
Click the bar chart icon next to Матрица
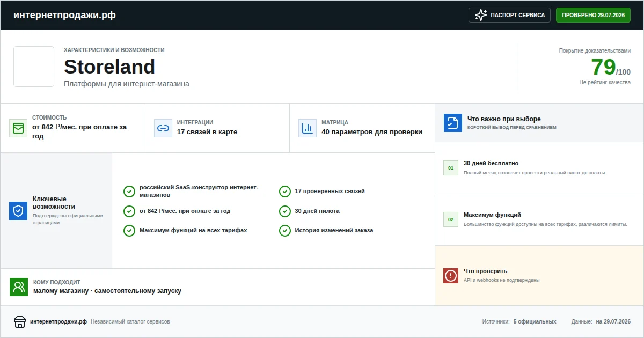click(308, 128)
